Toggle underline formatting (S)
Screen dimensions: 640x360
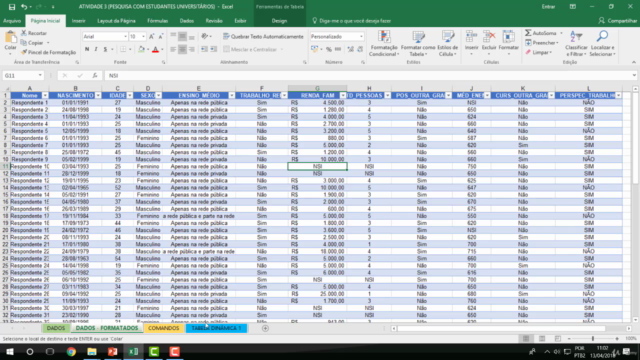105,49
